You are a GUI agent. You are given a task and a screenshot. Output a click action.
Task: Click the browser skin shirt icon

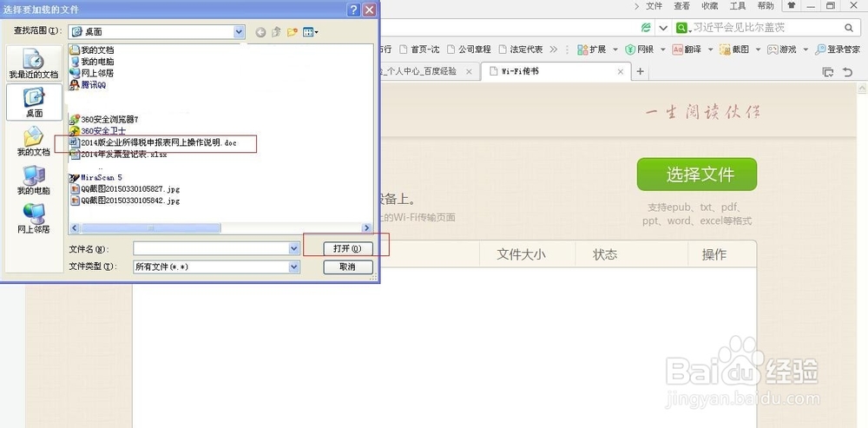[x=792, y=6]
